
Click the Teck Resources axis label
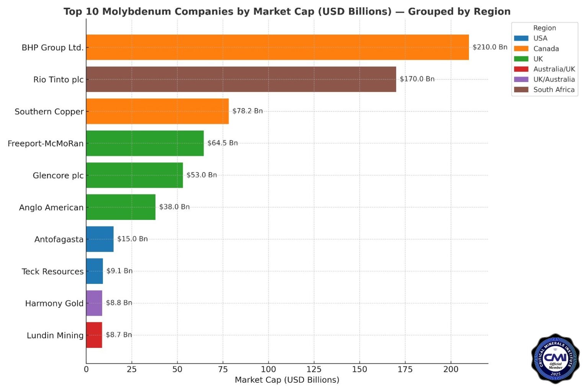(53, 271)
